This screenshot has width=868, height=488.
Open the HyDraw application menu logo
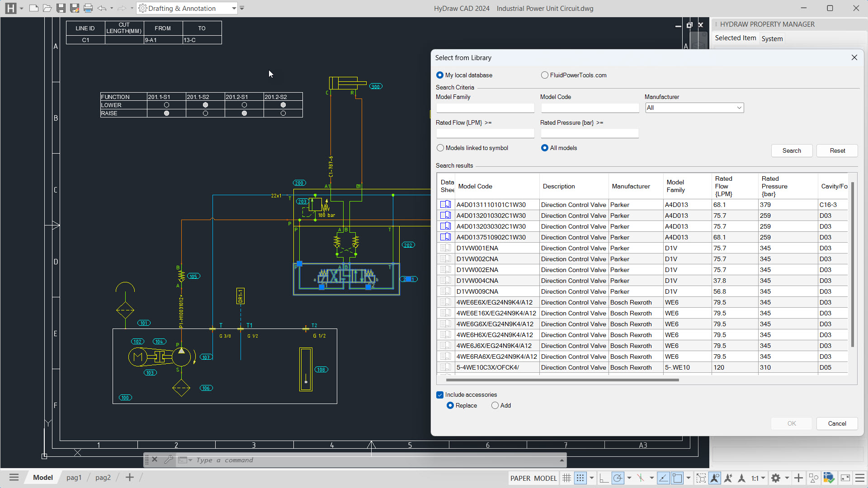pos(10,8)
